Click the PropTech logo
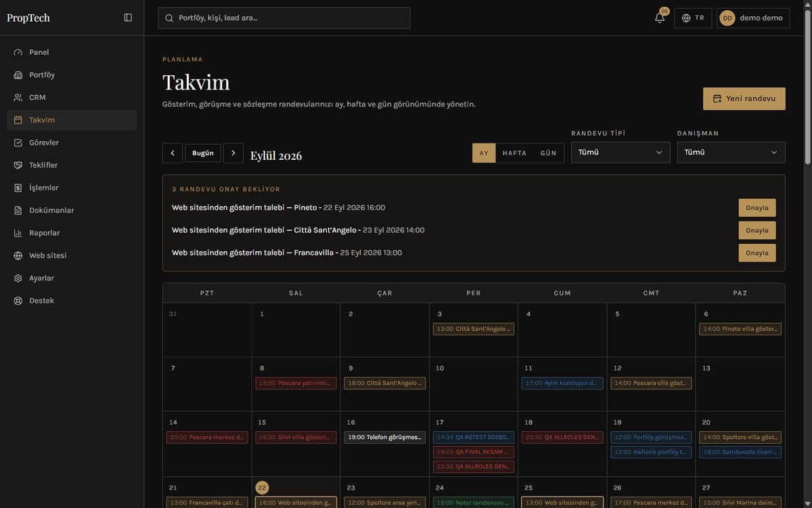 click(x=28, y=18)
